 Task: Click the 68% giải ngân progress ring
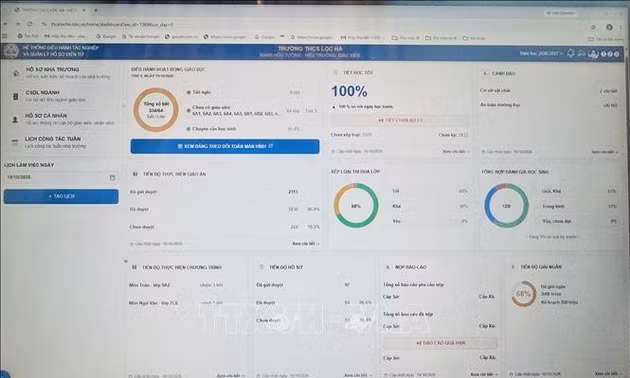(524, 294)
